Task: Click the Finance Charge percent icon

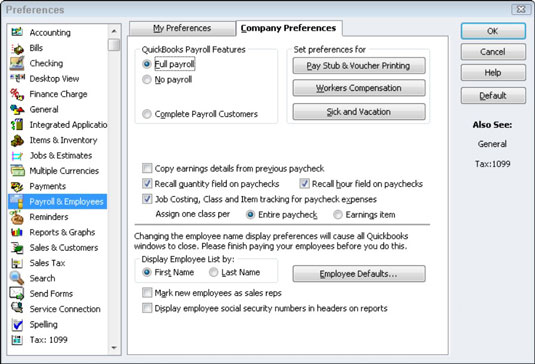Action: click(17, 94)
